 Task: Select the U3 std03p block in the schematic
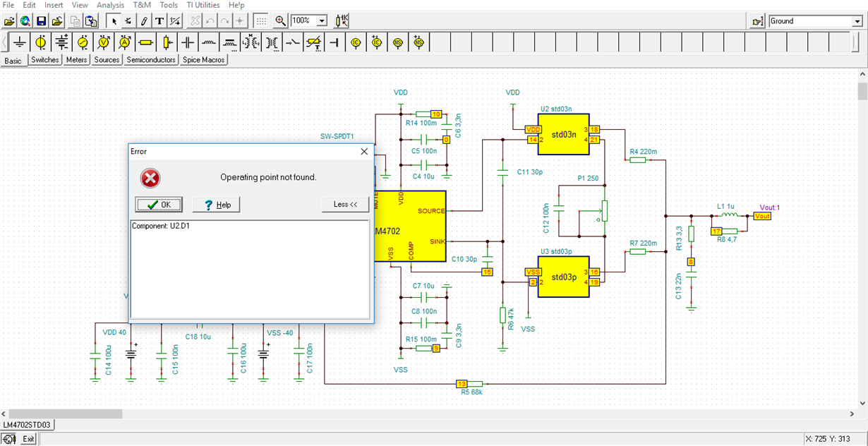coord(564,277)
